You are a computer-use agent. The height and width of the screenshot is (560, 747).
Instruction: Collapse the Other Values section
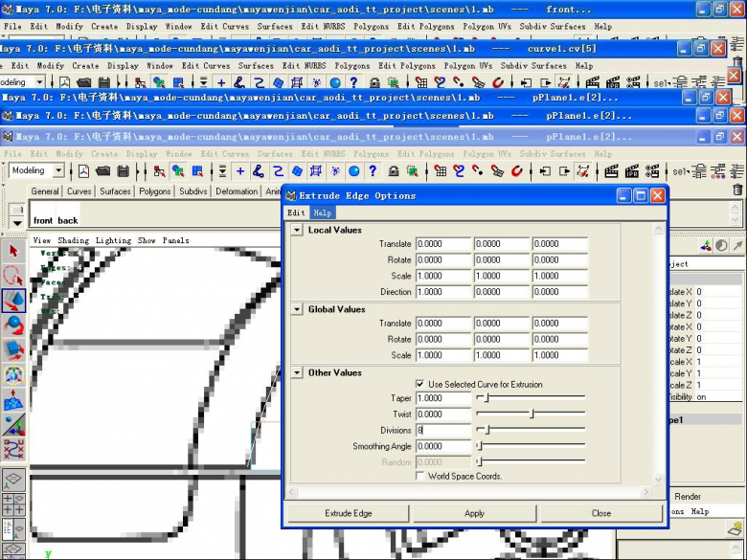[297, 373]
